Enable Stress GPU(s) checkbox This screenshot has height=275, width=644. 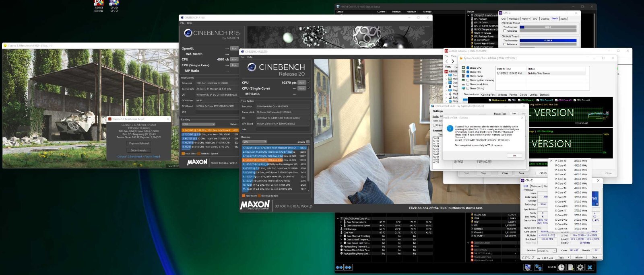(x=468, y=88)
